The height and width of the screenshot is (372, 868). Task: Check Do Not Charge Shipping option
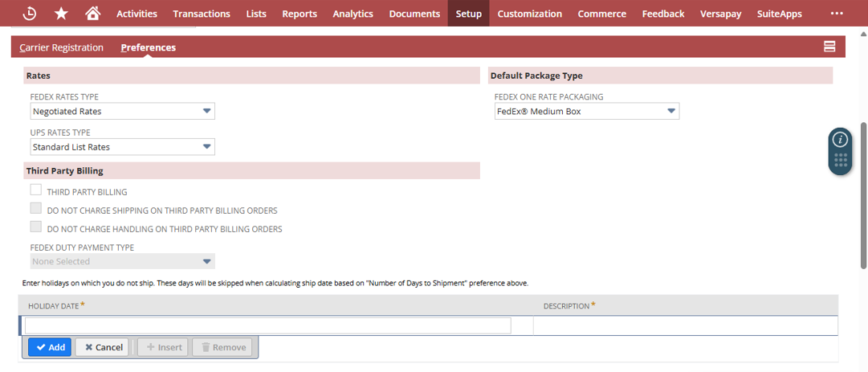[36, 209]
